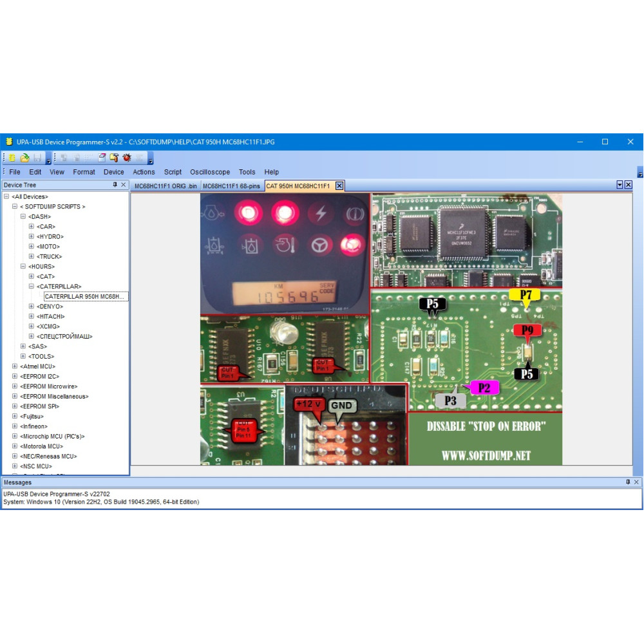The width and height of the screenshot is (644, 644).
Task: Pin the Messages panel
Action: tap(628, 482)
